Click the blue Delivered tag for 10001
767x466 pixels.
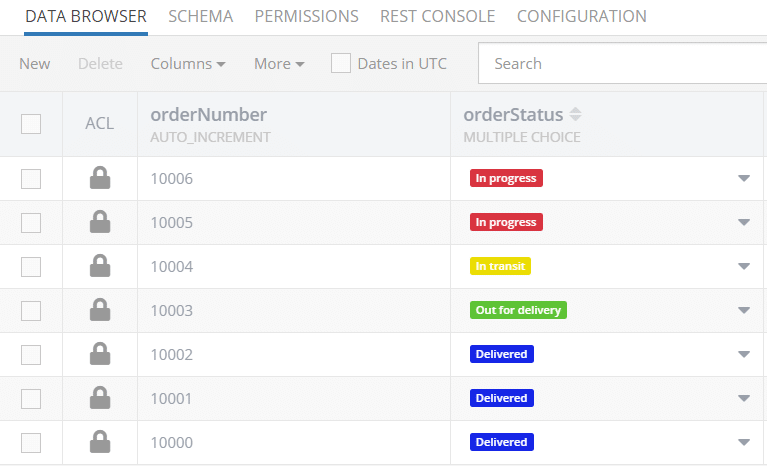[x=502, y=398]
